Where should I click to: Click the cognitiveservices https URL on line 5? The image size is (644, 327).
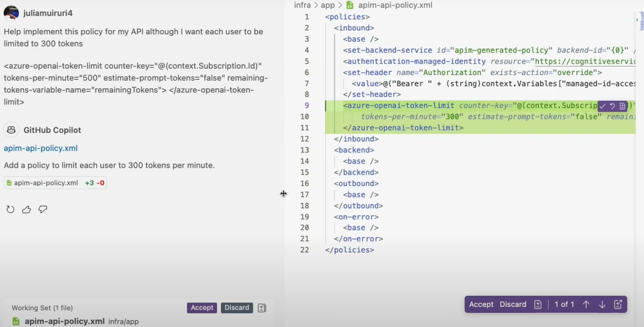click(585, 61)
